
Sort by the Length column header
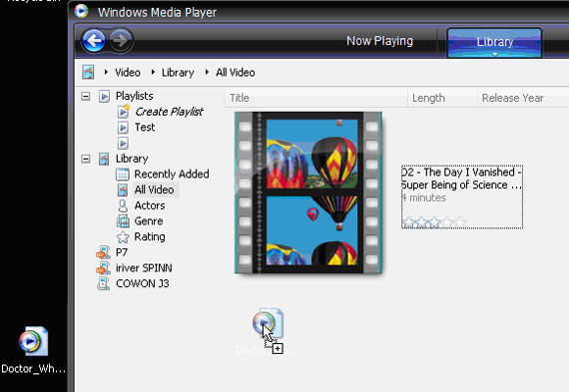[442, 98]
